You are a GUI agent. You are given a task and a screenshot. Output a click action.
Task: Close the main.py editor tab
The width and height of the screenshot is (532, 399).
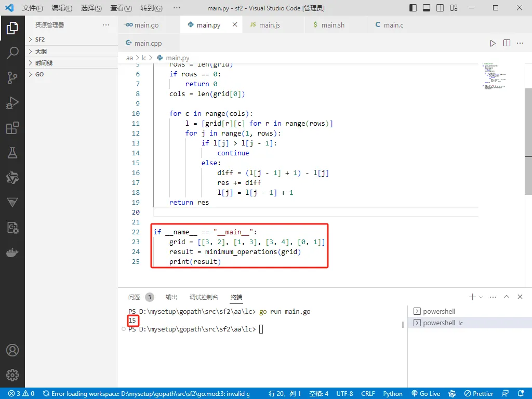(235, 24)
